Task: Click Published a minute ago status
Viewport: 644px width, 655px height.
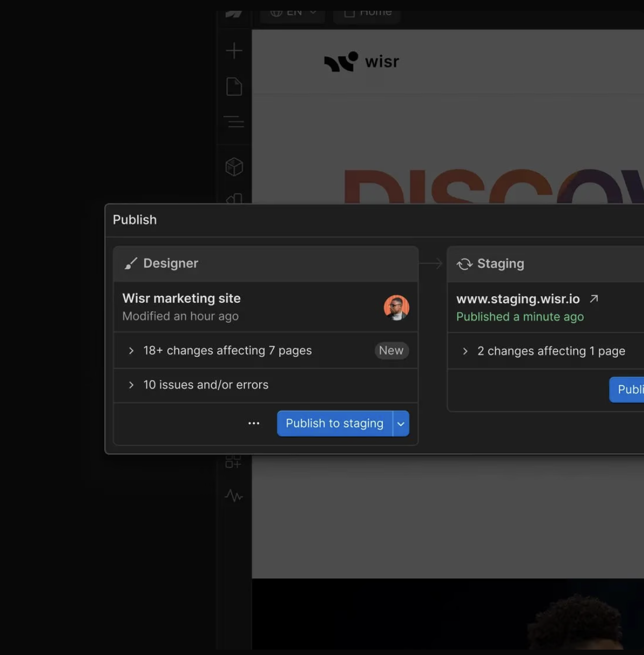Action: [x=520, y=317]
